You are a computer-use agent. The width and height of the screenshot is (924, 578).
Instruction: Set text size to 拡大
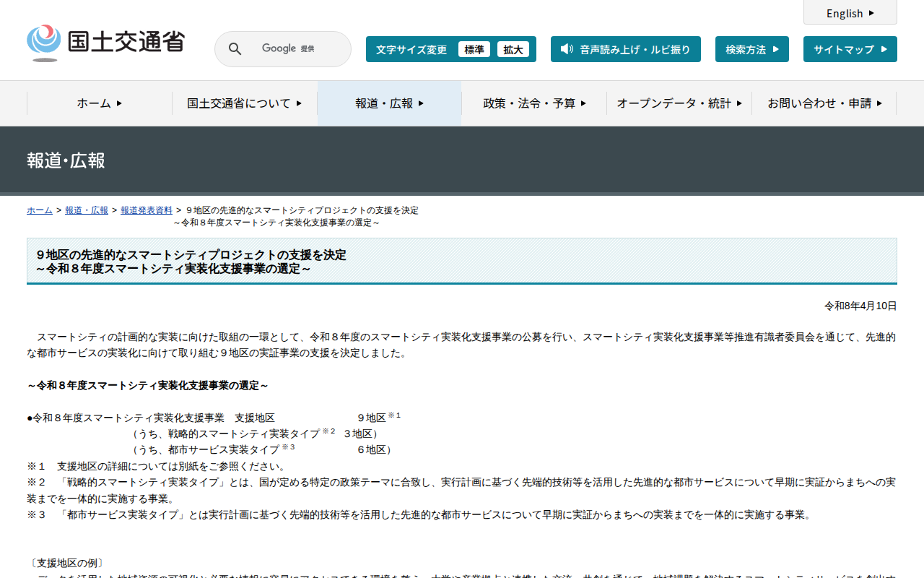513,49
